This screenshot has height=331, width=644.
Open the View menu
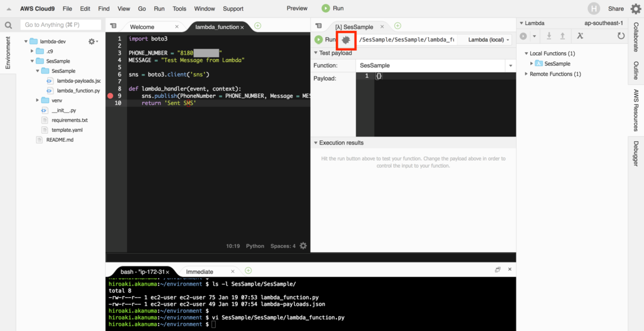(x=124, y=9)
